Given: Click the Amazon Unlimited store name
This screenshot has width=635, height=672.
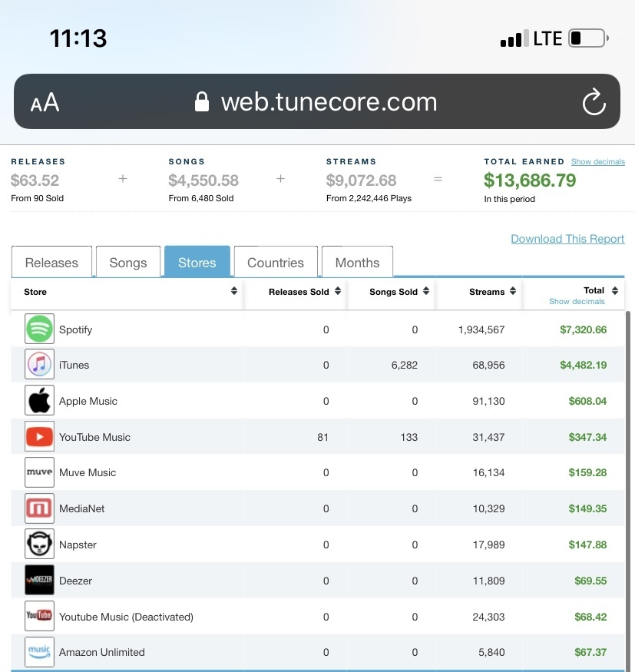Looking at the screenshot, I should 102,652.
